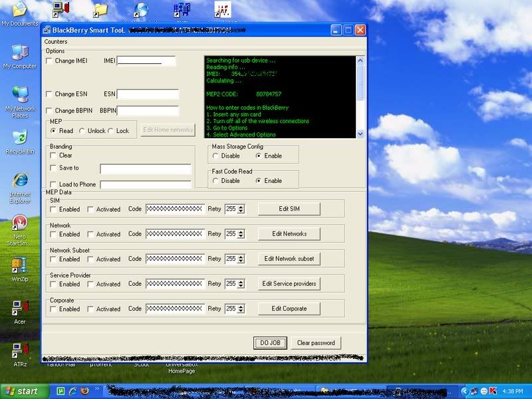Check SIM Enabled checkbox
Viewport: 532px width, 399px height.
[x=53, y=209]
